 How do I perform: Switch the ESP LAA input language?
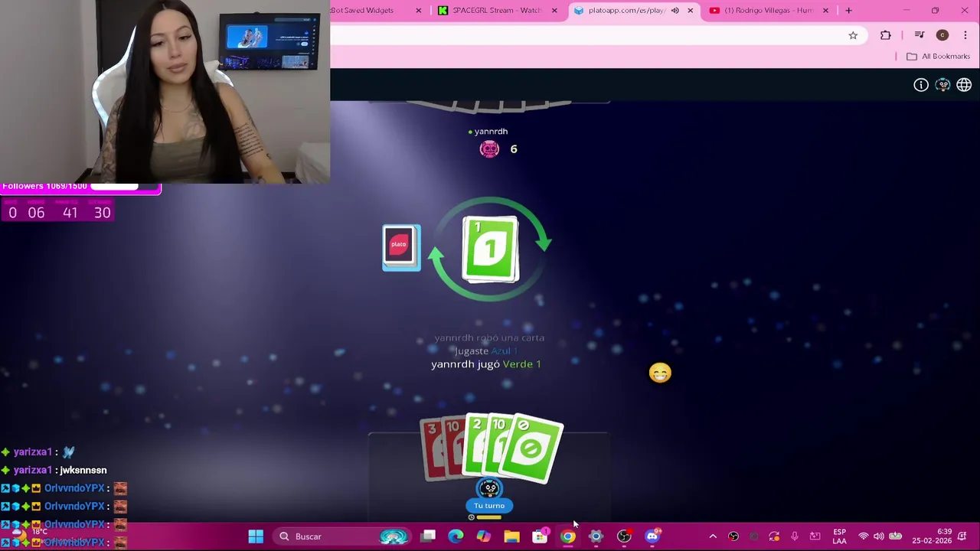pyautogui.click(x=840, y=536)
